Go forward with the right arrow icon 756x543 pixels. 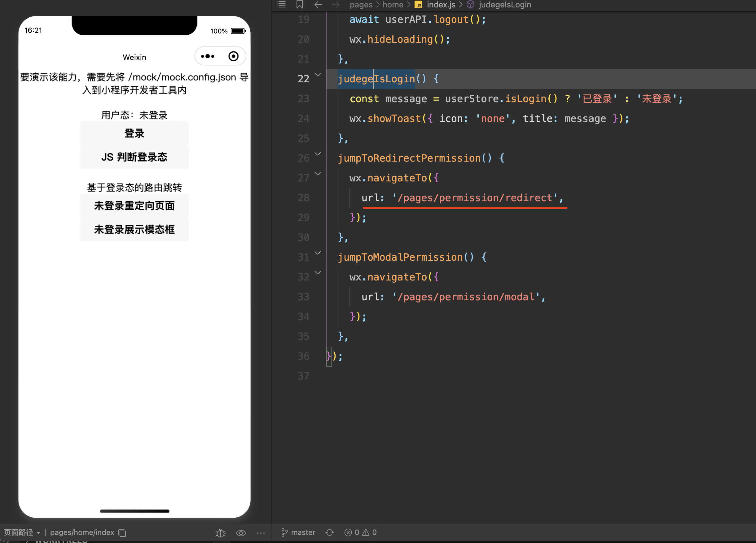point(335,5)
